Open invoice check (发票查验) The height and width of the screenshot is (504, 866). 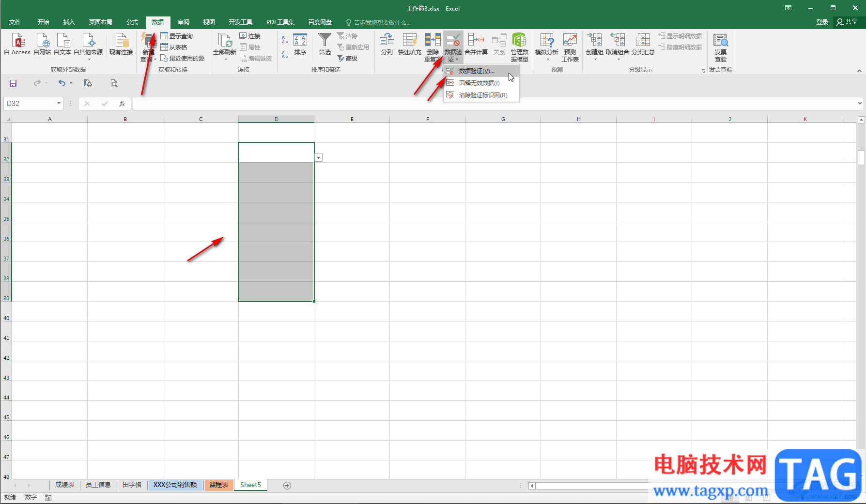coord(721,47)
